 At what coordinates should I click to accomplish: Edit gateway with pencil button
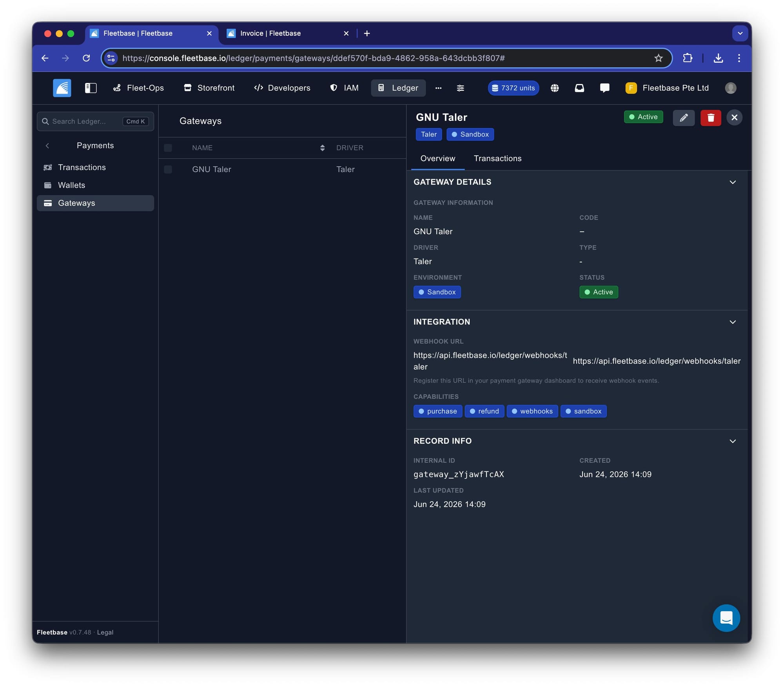(x=684, y=118)
